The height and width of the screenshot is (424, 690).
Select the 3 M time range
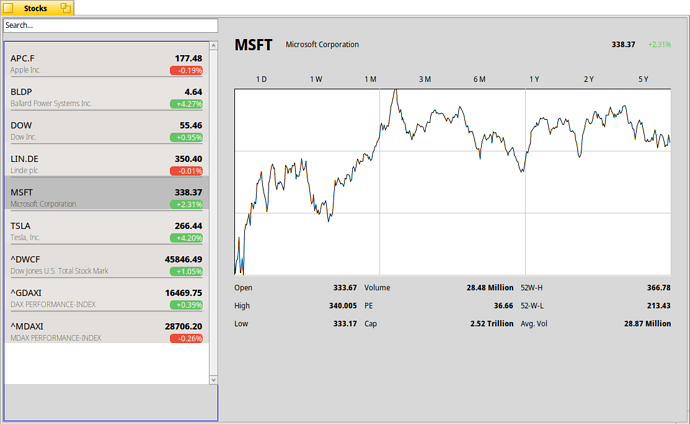[x=425, y=79]
